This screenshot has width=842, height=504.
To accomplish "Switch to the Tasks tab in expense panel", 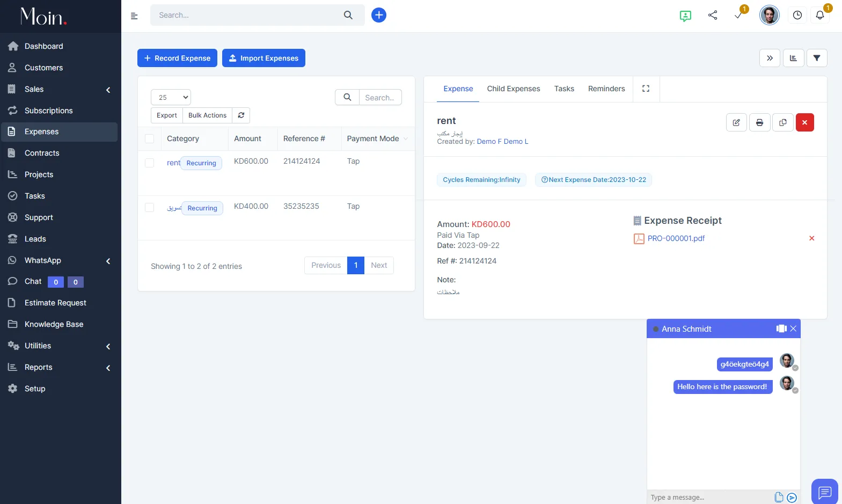I will click(x=564, y=89).
